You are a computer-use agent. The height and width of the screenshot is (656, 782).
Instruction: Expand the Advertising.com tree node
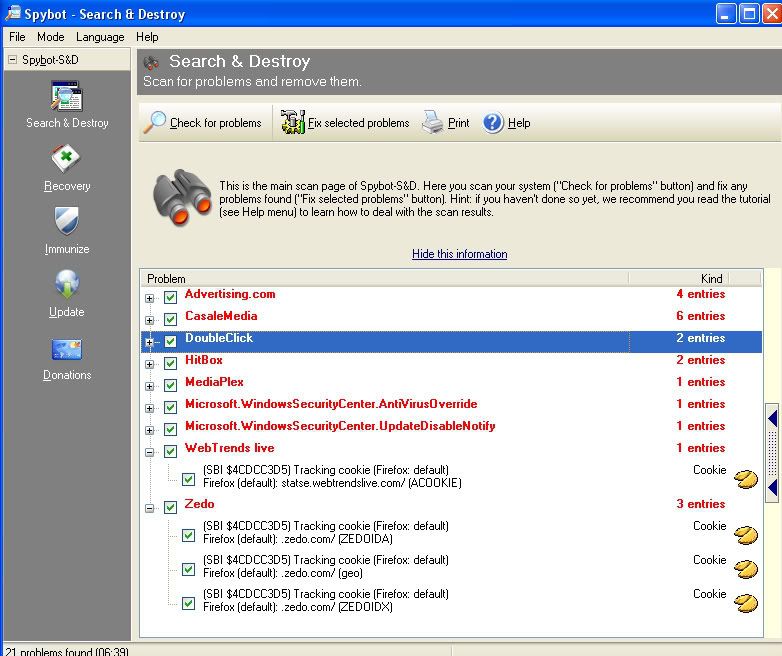149,298
